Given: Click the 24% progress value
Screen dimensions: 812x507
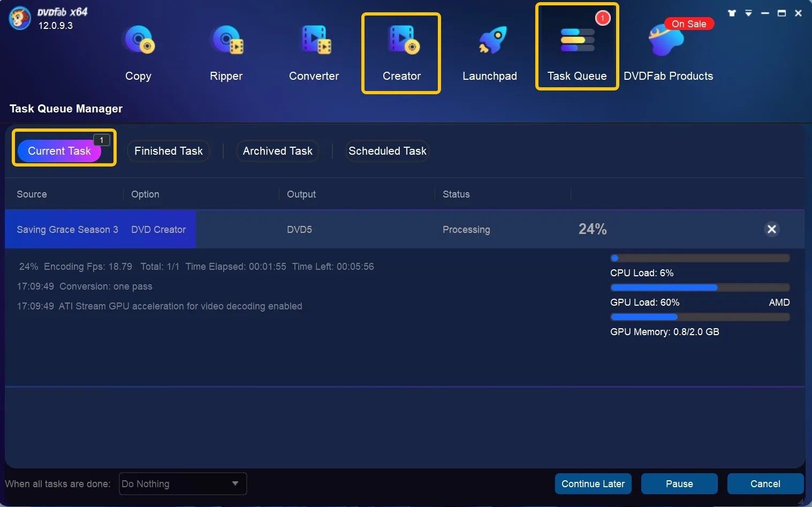Looking at the screenshot, I should (x=593, y=229).
